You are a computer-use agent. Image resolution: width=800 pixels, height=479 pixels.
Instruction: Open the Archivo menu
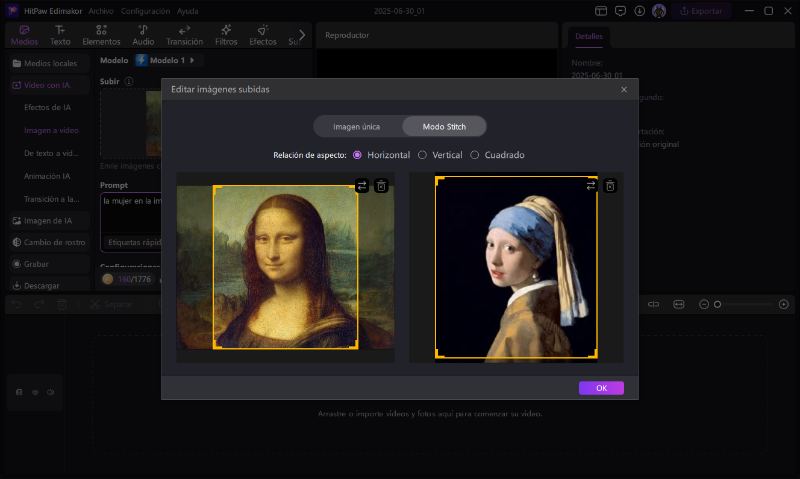101,11
